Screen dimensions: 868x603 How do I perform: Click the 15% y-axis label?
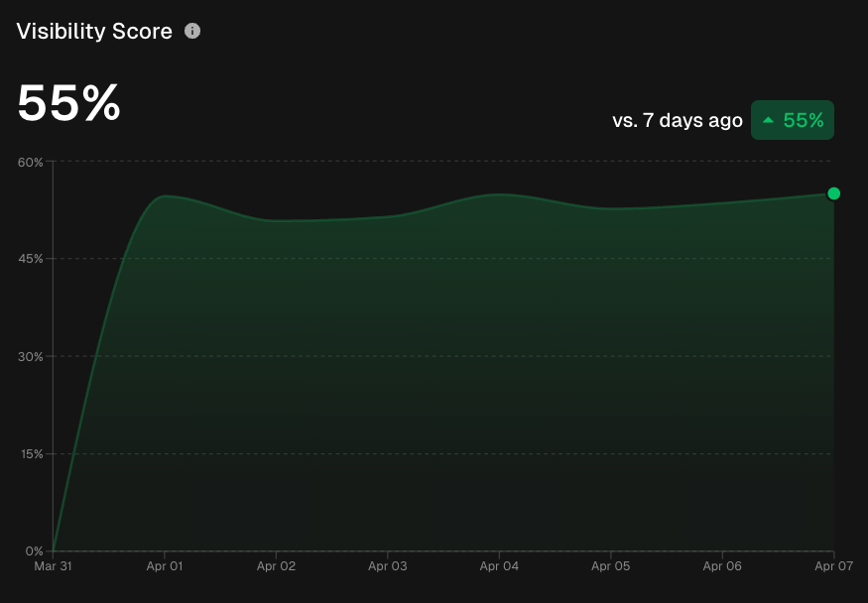31,454
